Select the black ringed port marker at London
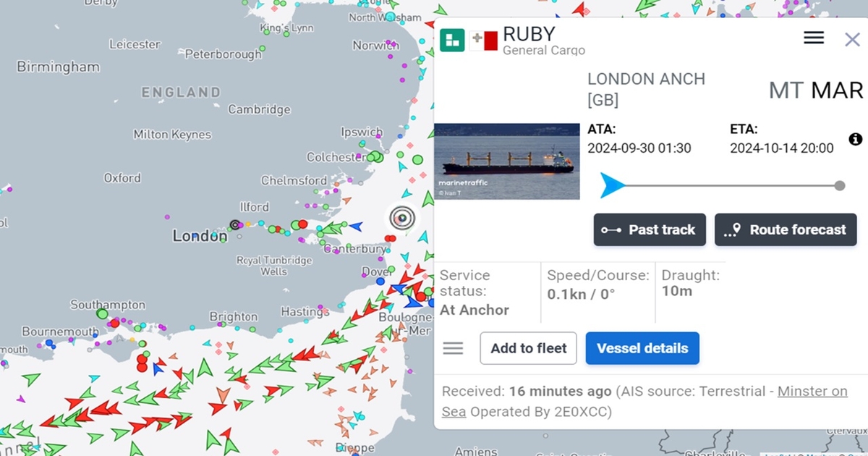This screenshot has height=456, width=868. 234,225
